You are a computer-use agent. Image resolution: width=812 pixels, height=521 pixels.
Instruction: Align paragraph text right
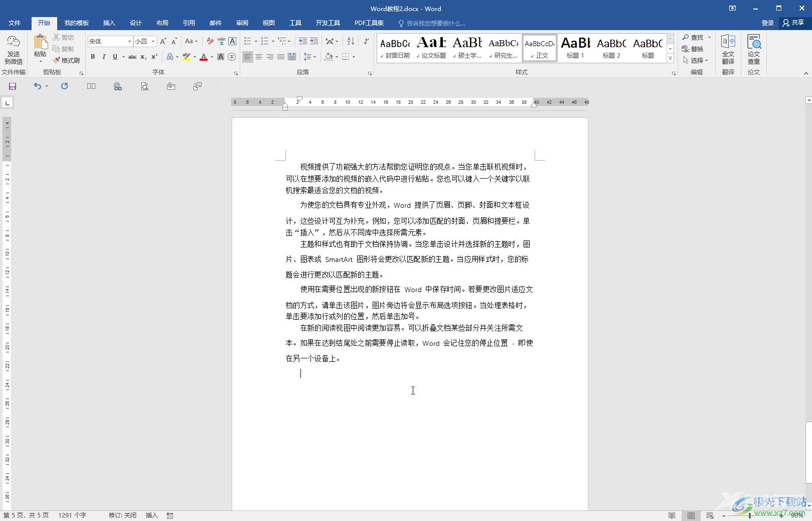click(x=270, y=57)
